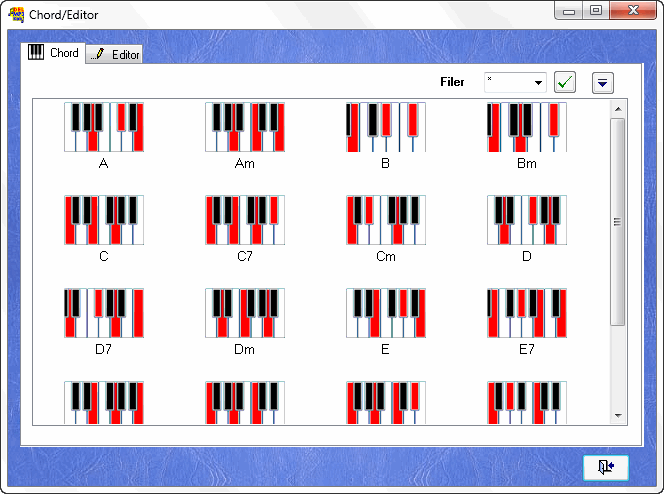Switch to the Chord tab
The height and width of the screenshot is (494, 664).
pyautogui.click(x=53, y=53)
